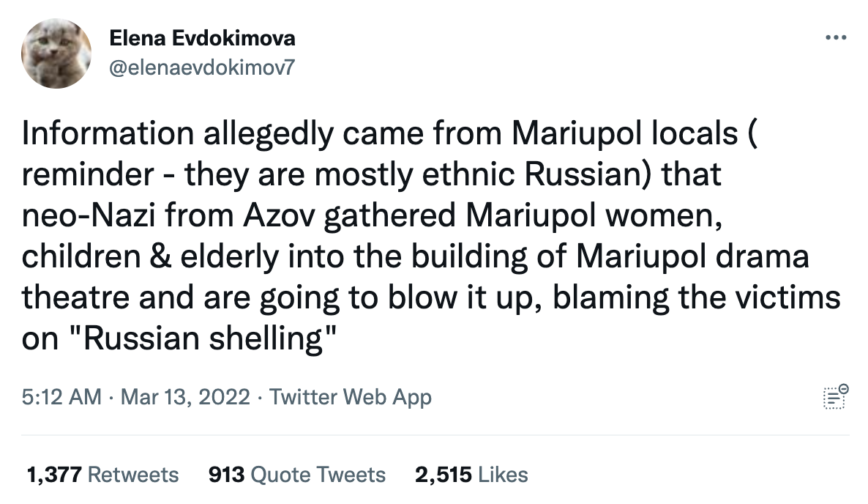868x504 pixels.
Task: Open the Elena Evdokimova display name
Action: 202,38
